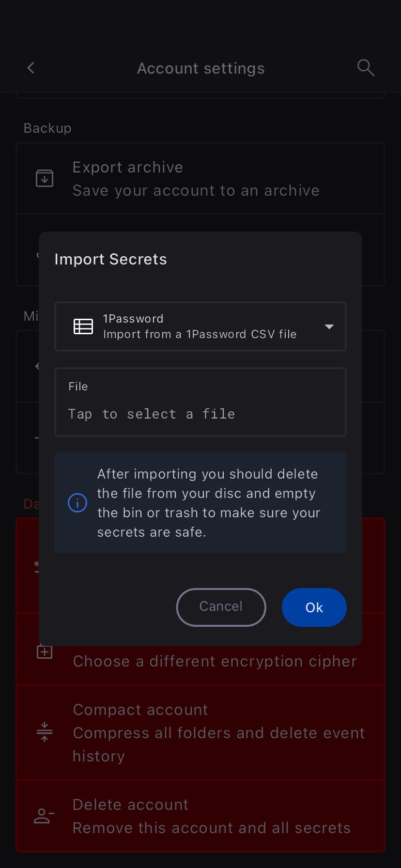Select Delete account option
The width and height of the screenshot is (401, 868).
[211, 816]
